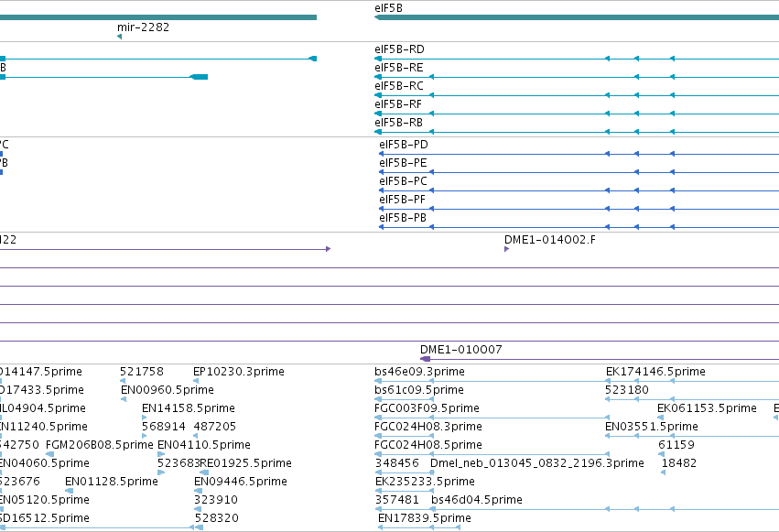This screenshot has width=779, height=532.
Task: Click the DME1-014002.F feature label
Action: click(x=550, y=240)
